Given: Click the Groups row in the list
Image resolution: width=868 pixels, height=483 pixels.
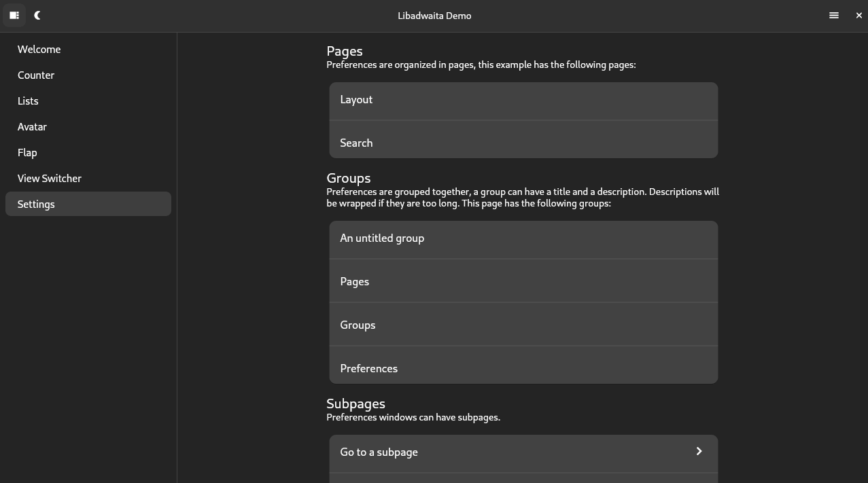Looking at the screenshot, I should [x=523, y=325].
